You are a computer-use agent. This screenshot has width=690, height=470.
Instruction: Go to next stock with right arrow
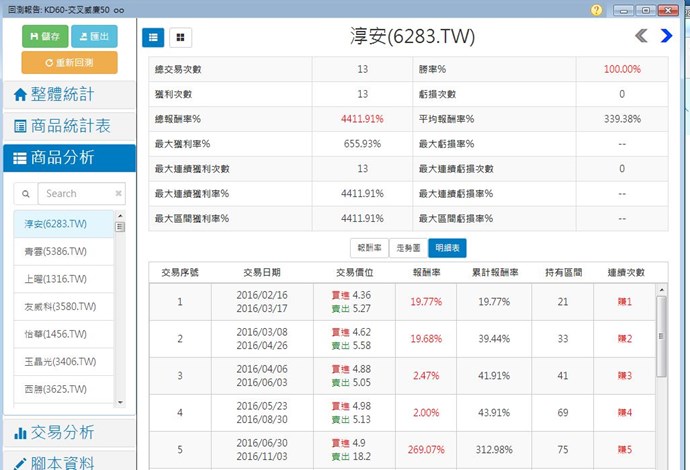[x=666, y=37]
